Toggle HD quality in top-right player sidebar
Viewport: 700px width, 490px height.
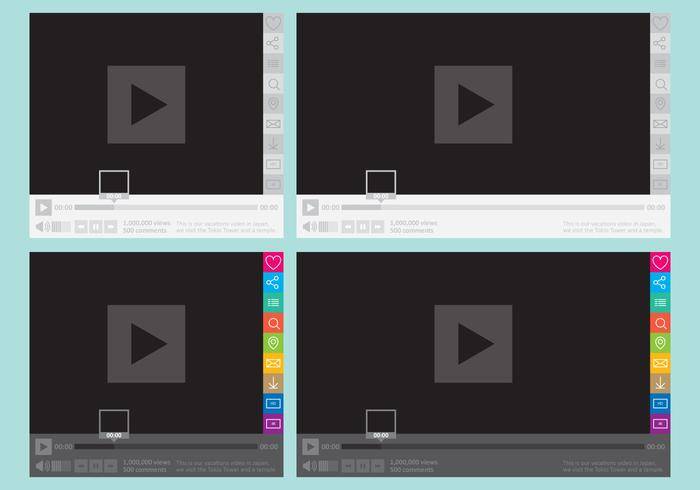pos(660,164)
